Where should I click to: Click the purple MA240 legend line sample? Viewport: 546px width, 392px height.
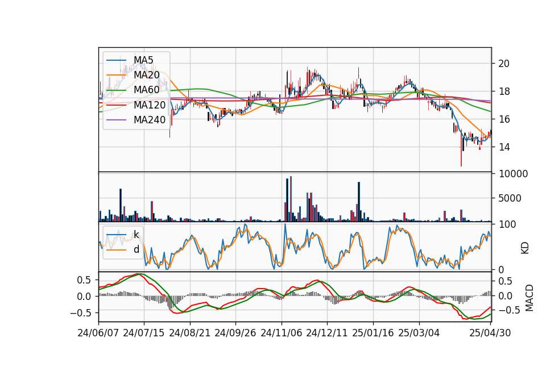coord(116,120)
